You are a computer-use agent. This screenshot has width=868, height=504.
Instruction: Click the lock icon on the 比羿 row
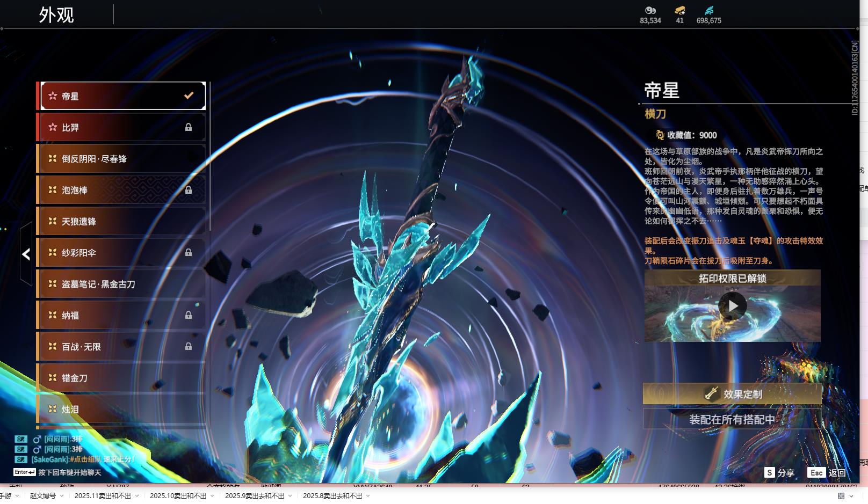pos(189,127)
